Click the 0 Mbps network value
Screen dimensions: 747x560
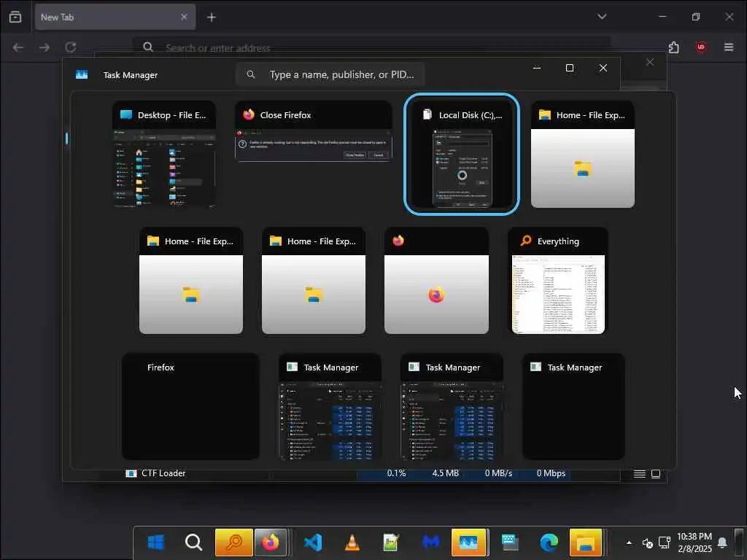551,473
